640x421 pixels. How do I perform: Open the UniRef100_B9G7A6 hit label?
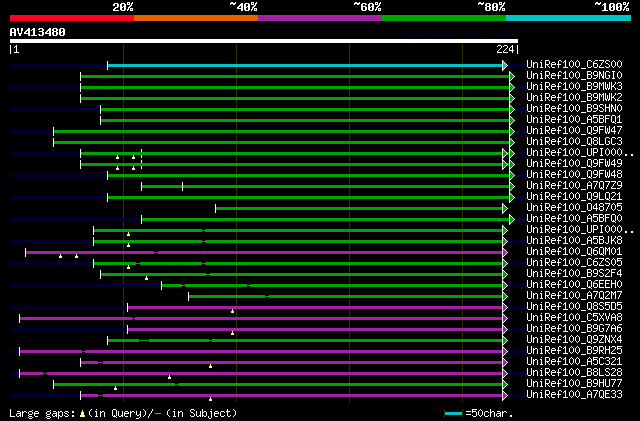574,329
